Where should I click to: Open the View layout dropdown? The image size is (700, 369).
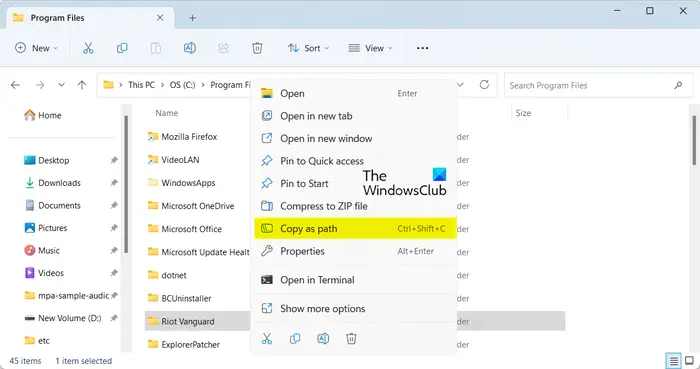tap(370, 48)
